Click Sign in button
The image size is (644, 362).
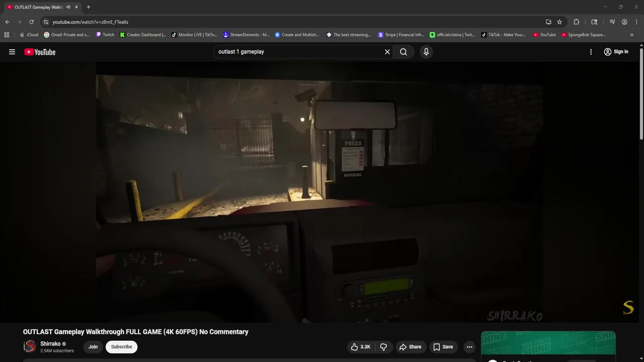coord(616,52)
